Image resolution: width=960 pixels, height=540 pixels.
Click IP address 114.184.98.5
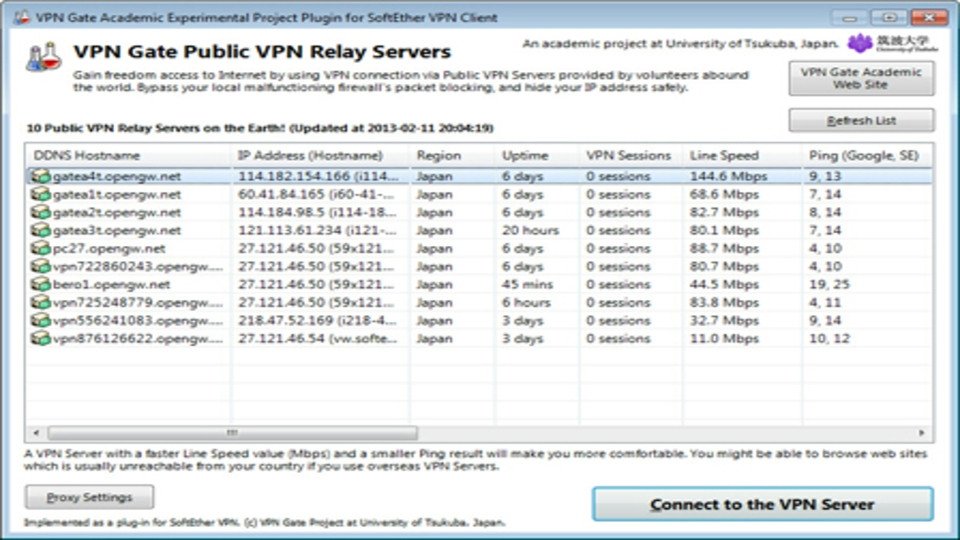click(281, 212)
